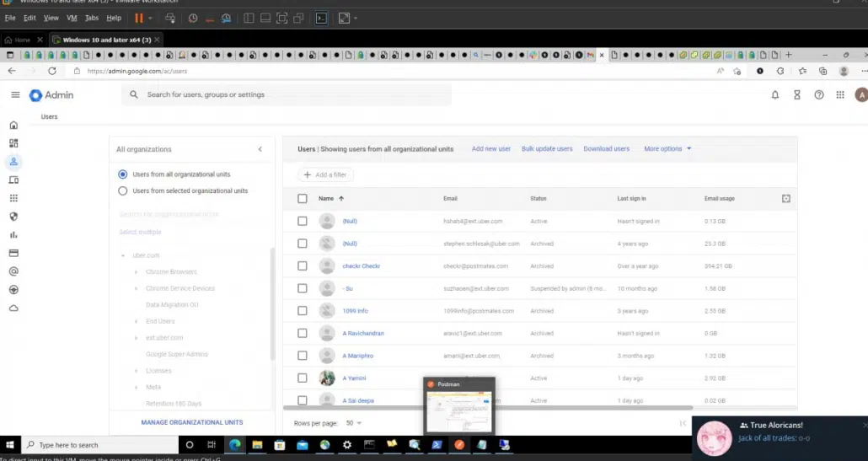The image size is (868, 461).
Task: Tick the checkbox for 1099 Info row
Action: (x=303, y=310)
